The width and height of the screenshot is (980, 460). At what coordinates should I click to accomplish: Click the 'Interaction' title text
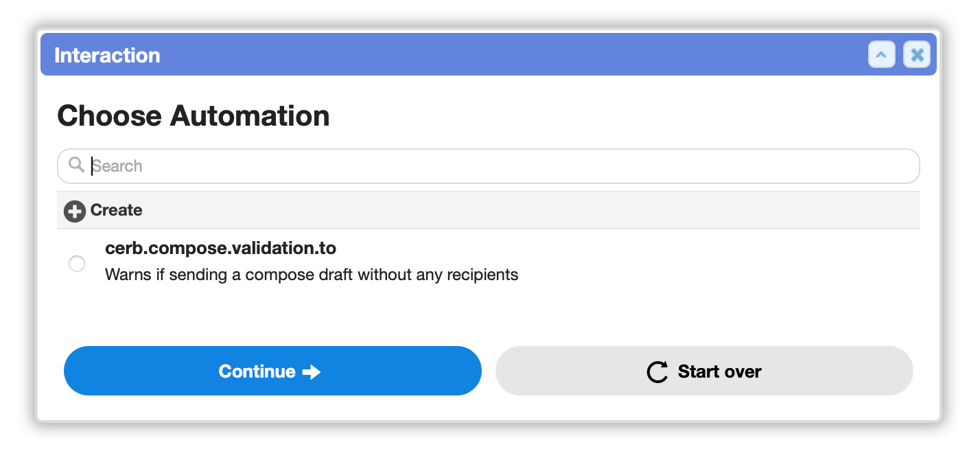pyautogui.click(x=107, y=55)
